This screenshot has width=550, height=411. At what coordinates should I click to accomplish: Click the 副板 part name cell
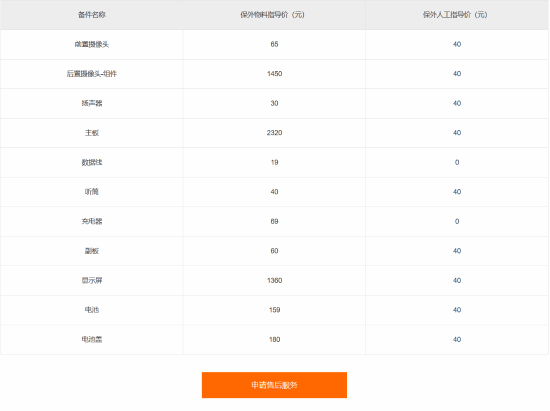[92, 251]
